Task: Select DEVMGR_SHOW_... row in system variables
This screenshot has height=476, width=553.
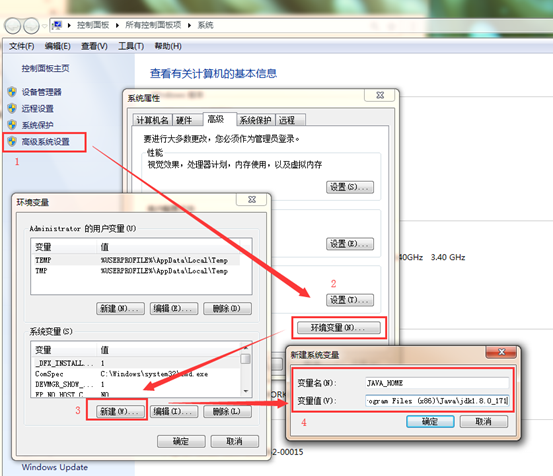Action: coord(135,384)
